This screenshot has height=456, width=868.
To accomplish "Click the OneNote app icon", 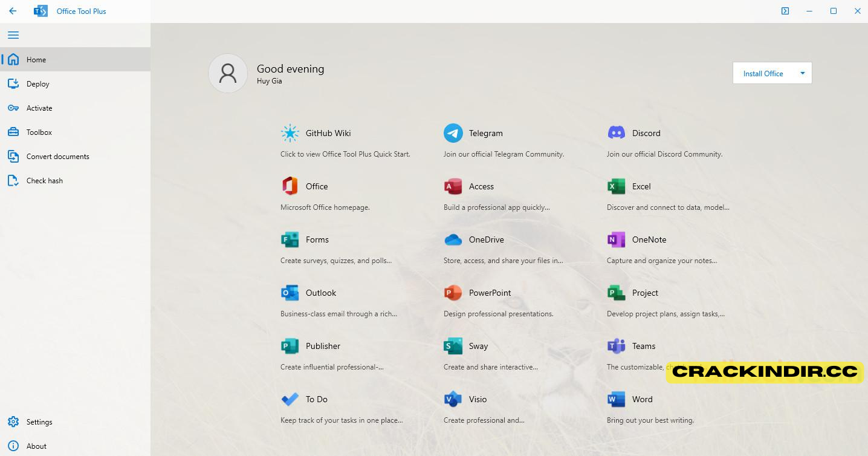I will coord(617,239).
